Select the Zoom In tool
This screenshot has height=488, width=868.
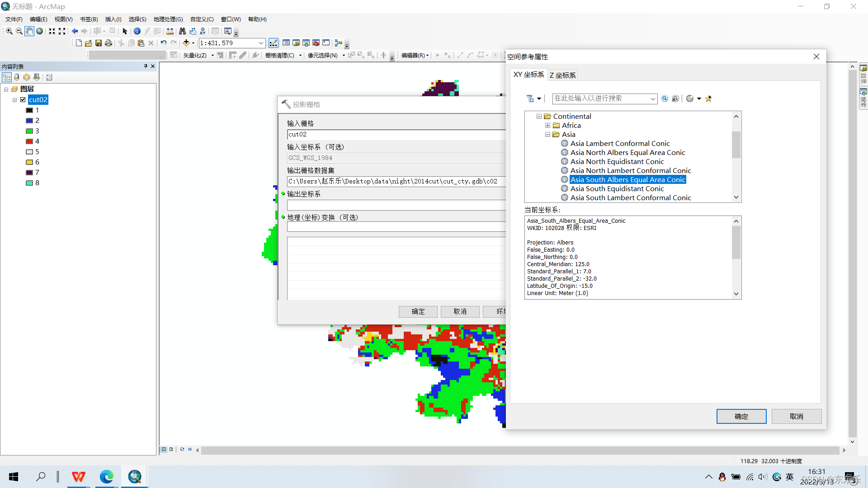tap(9, 31)
